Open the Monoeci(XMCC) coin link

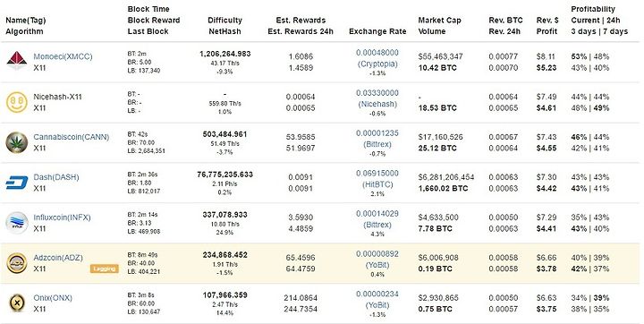point(63,56)
